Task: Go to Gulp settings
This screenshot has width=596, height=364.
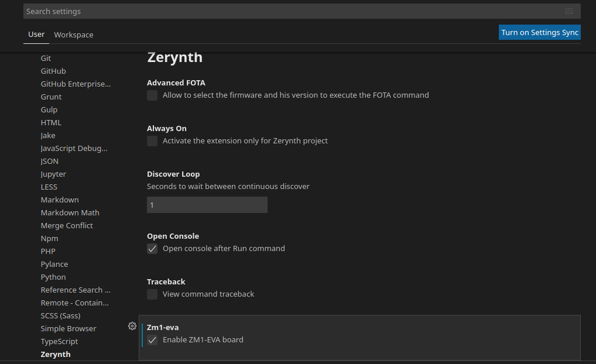Action: (49, 110)
